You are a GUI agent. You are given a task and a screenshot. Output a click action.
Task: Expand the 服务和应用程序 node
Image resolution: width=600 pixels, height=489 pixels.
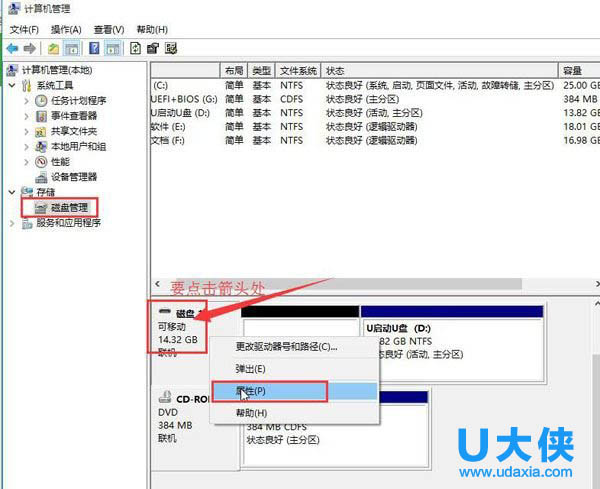(x=12, y=223)
